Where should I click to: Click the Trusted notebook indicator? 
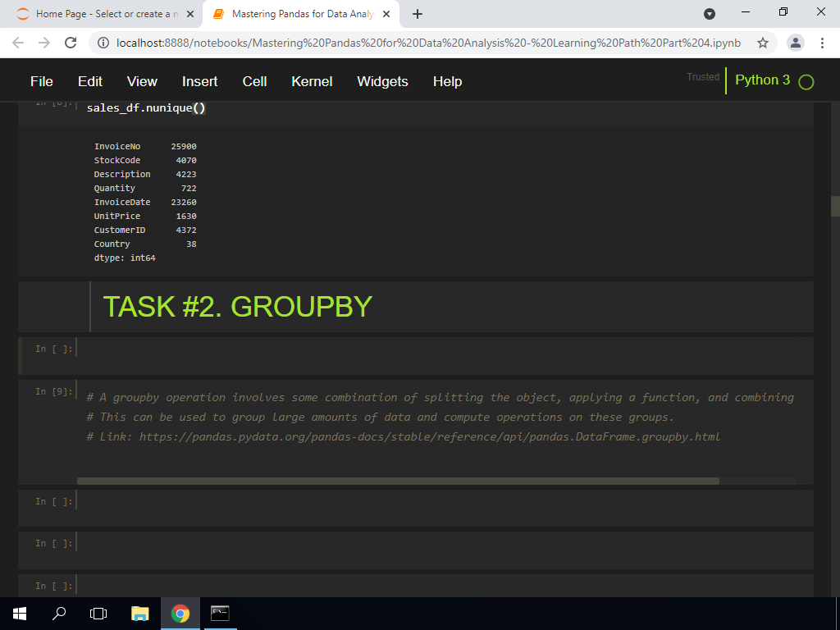point(703,77)
